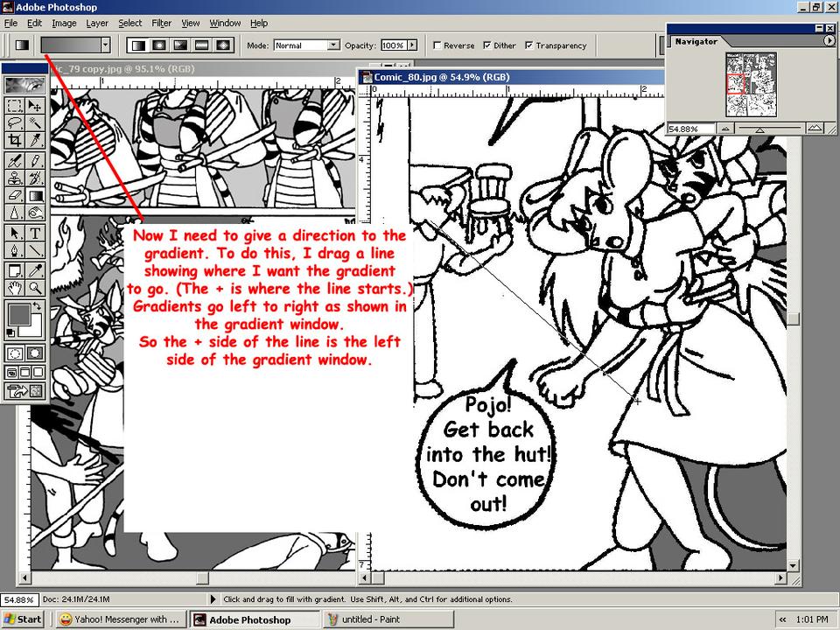Click the Adobe Photoshop taskbar button

[x=255, y=619]
